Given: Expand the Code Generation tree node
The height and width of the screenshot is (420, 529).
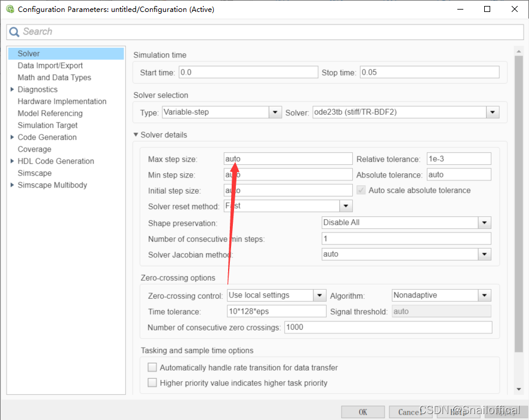Looking at the screenshot, I should (12, 137).
